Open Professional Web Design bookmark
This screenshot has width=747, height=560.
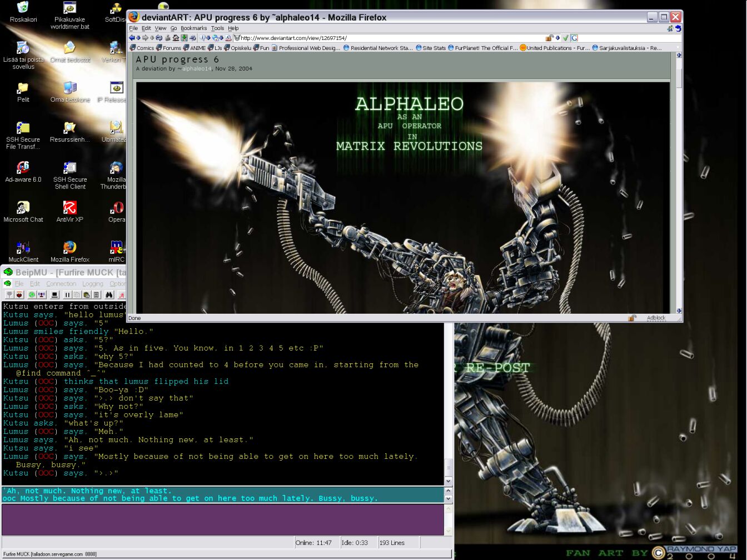point(306,48)
